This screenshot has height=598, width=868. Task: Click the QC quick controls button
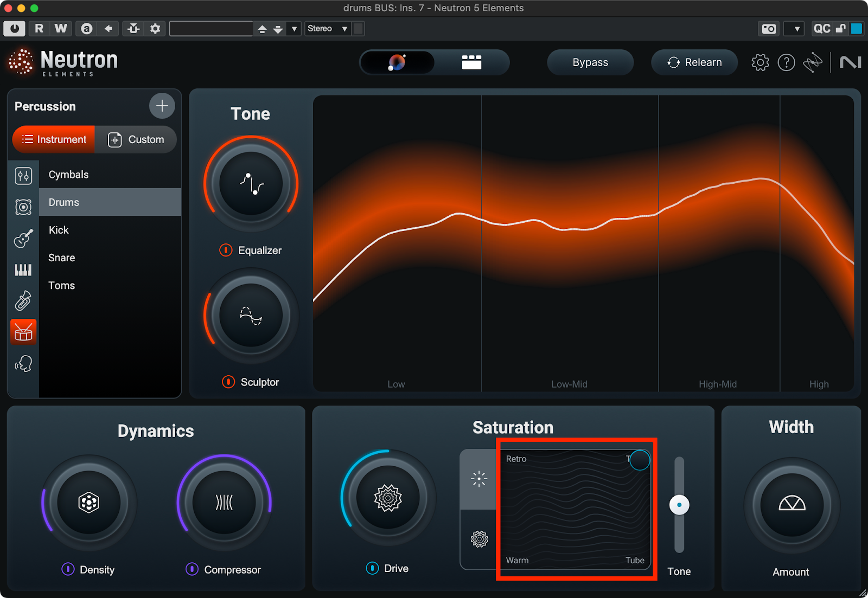(821, 29)
